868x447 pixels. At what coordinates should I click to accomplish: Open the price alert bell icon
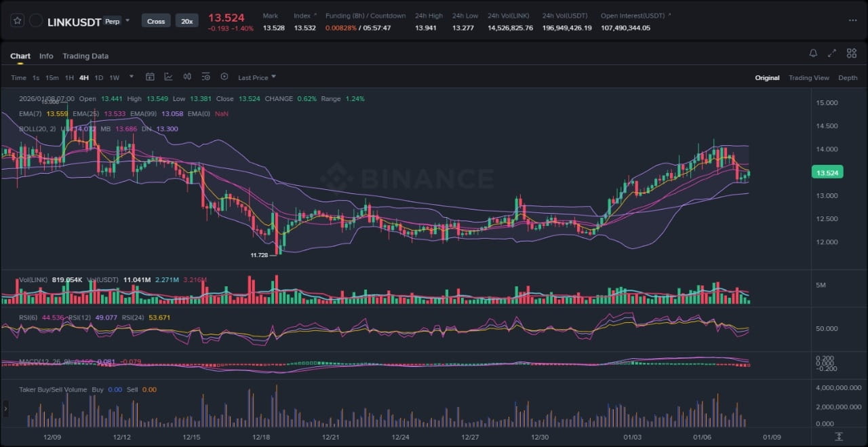pos(813,54)
